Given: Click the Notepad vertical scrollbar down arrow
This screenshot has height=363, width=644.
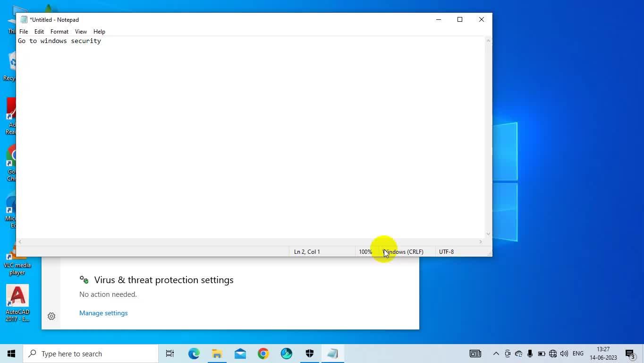Looking at the screenshot, I should click(488, 233).
